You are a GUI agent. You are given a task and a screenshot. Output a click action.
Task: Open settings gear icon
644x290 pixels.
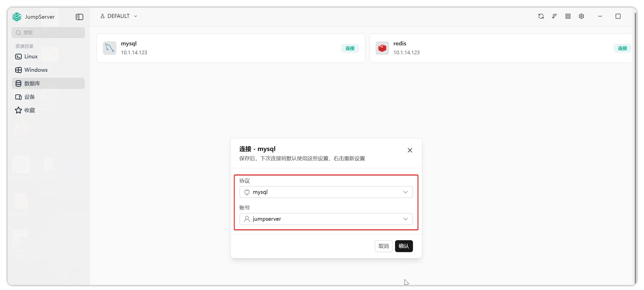coord(581,16)
